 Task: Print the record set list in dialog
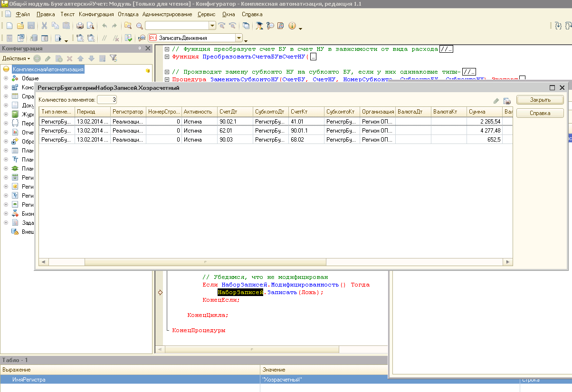(506, 101)
